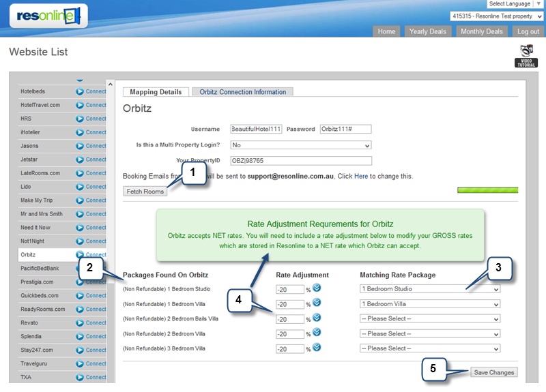Screen dimensions: 546x392
Task: Click the Fetch Rooms button
Action: click(x=145, y=192)
